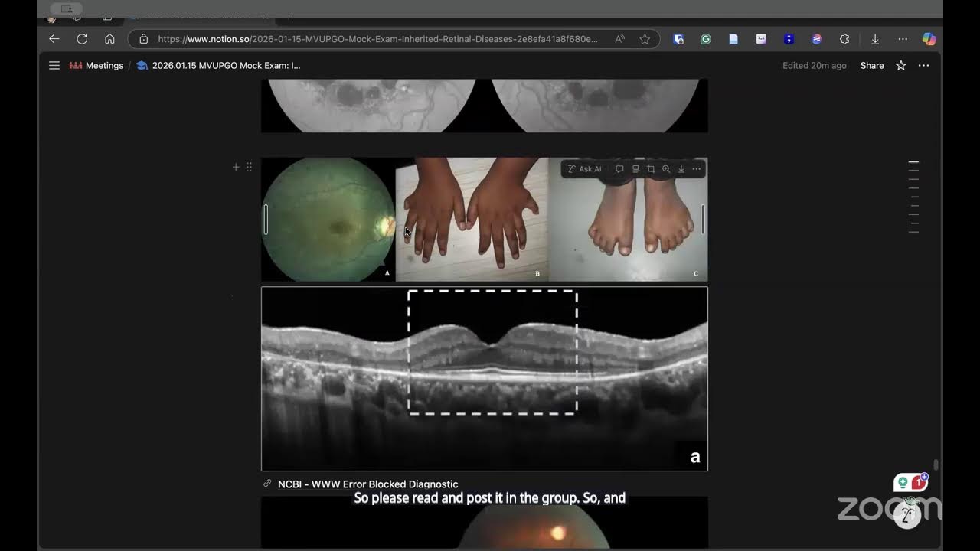Open the grayscale fundus image at top
Screen dimensions: 980x551
pos(484,106)
